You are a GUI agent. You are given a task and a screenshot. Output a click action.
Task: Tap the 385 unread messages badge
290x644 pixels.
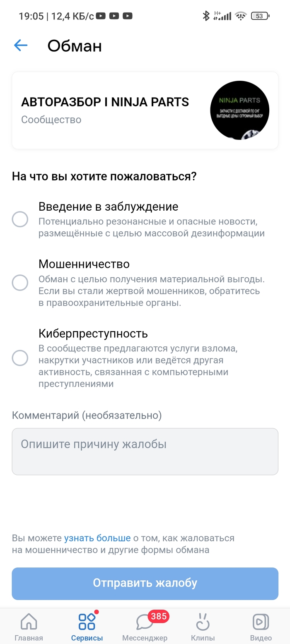[159, 617]
